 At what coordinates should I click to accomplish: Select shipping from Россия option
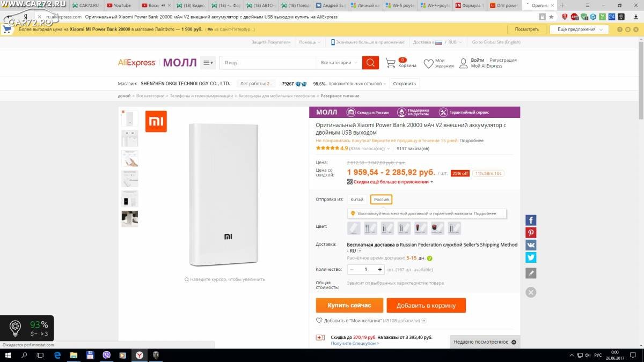(x=381, y=200)
